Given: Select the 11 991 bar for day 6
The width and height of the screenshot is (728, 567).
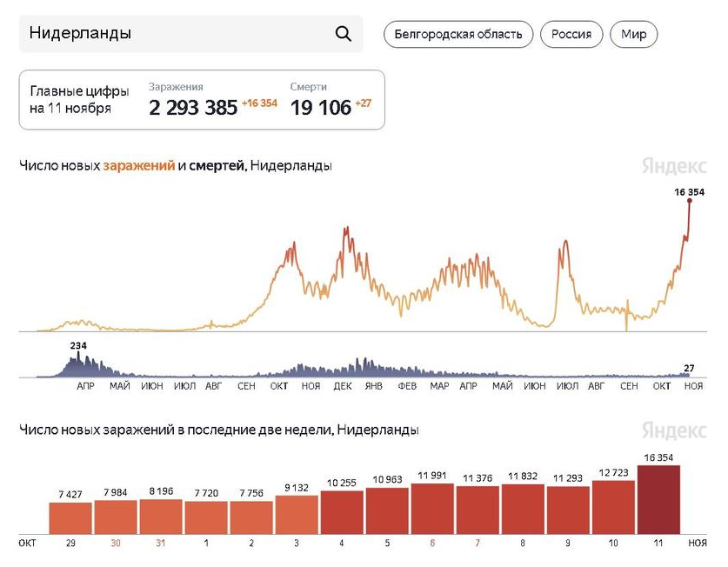Looking at the screenshot, I should pyautogui.click(x=433, y=508).
